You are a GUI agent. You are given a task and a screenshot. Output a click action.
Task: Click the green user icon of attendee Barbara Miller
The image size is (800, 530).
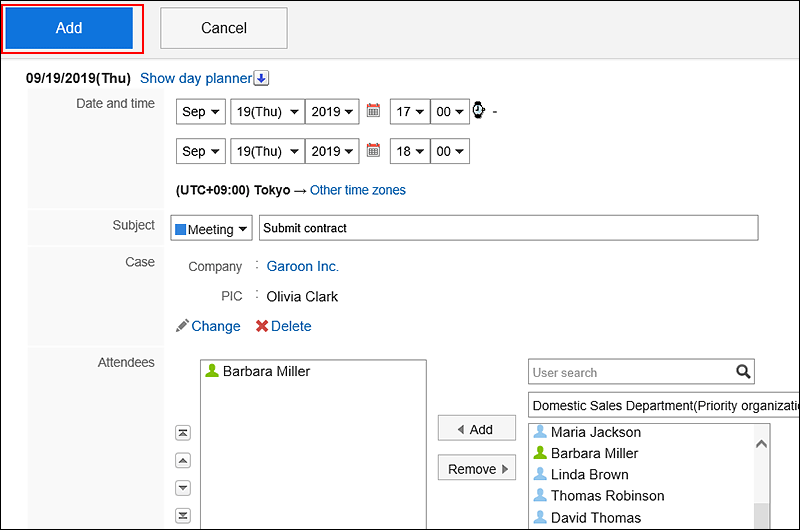[x=212, y=371]
